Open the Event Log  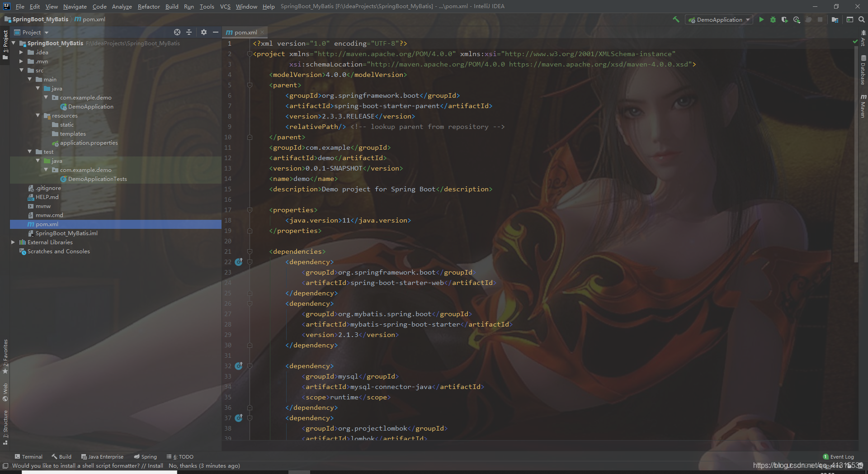[838, 457]
